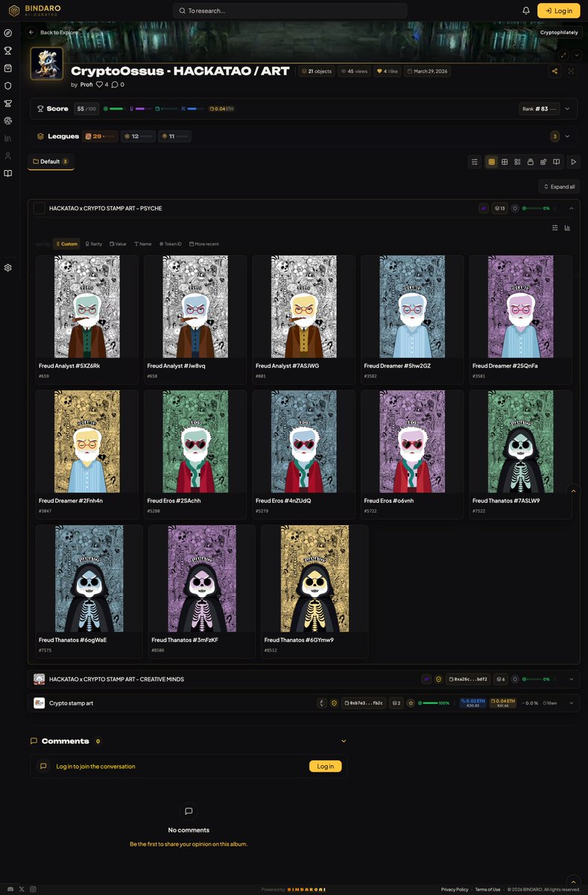Expand the CREATIVE MINDS section chevron

(572, 679)
